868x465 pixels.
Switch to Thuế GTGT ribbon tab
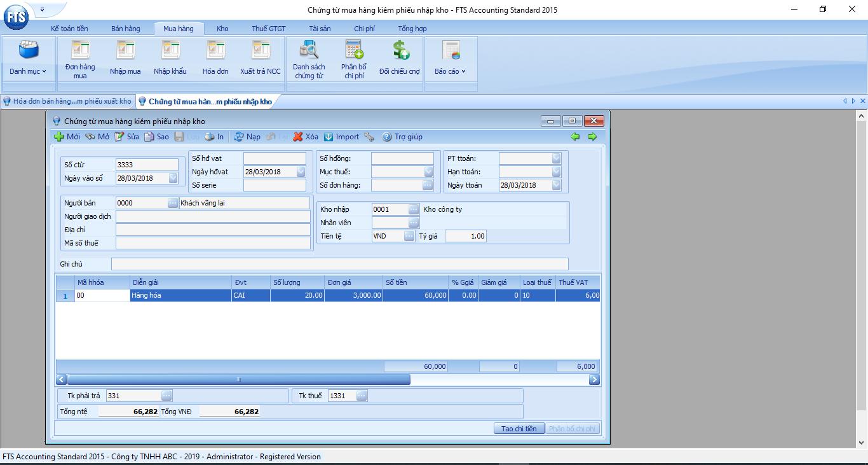pos(268,29)
